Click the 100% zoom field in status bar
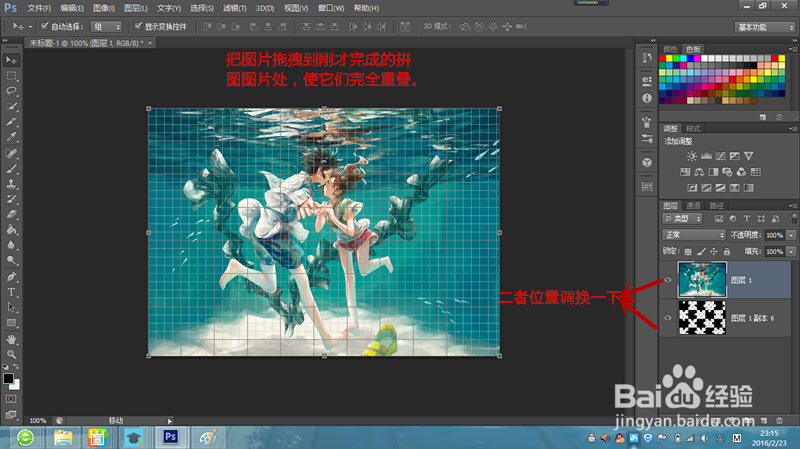This screenshot has width=800, height=449. click(38, 421)
